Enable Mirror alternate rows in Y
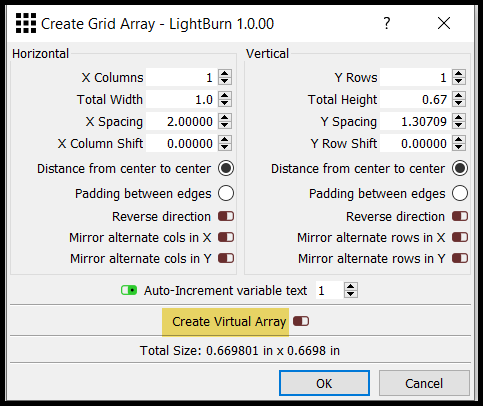Image resolution: width=483 pixels, height=406 pixels. [460, 258]
